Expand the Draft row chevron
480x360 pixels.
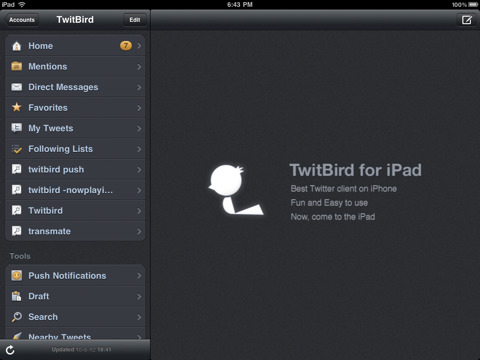tap(139, 296)
